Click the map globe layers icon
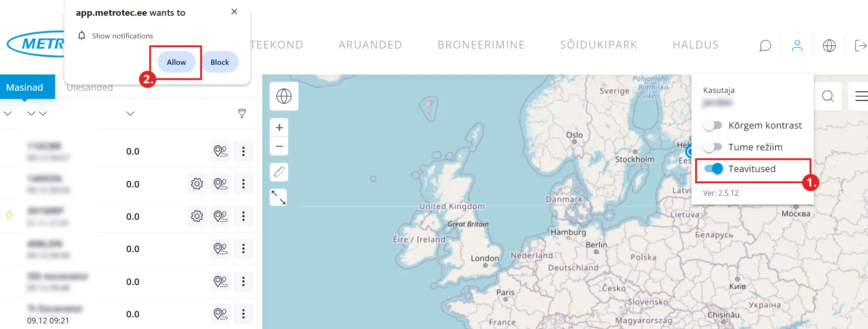Viewport: 868px width, 329px height. 284,96
